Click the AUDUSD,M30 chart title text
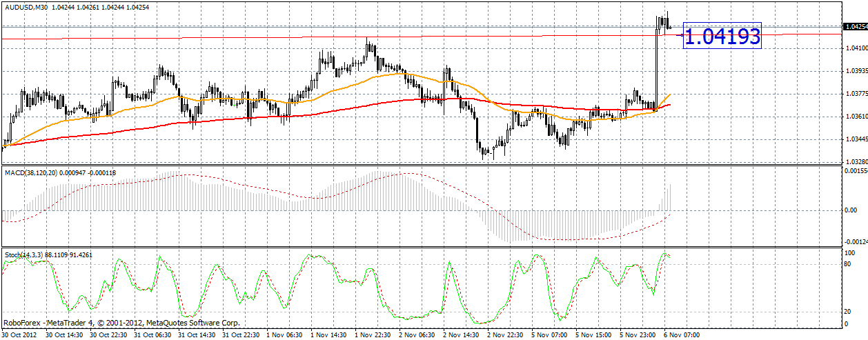 [26, 6]
